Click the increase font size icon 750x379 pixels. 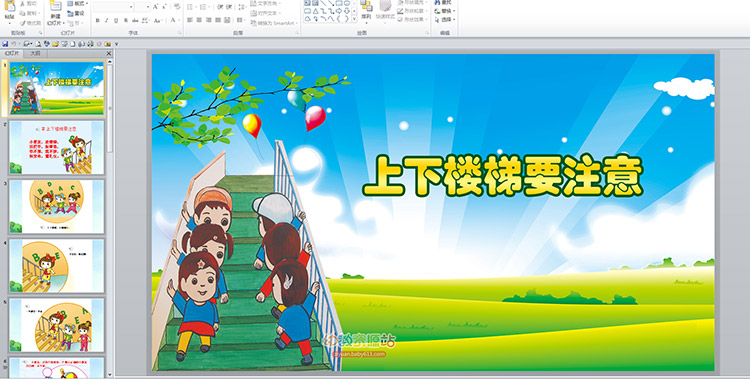click(155, 7)
